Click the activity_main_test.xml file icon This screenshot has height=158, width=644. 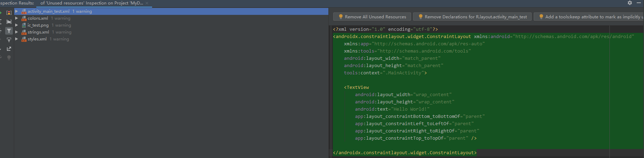(24, 11)
